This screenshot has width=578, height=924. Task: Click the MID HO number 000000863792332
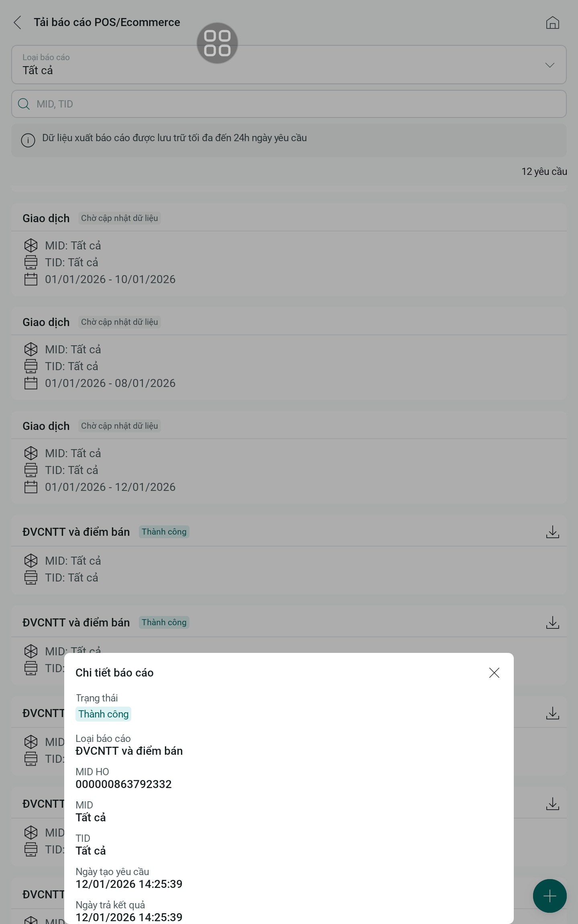click(124, 784)
